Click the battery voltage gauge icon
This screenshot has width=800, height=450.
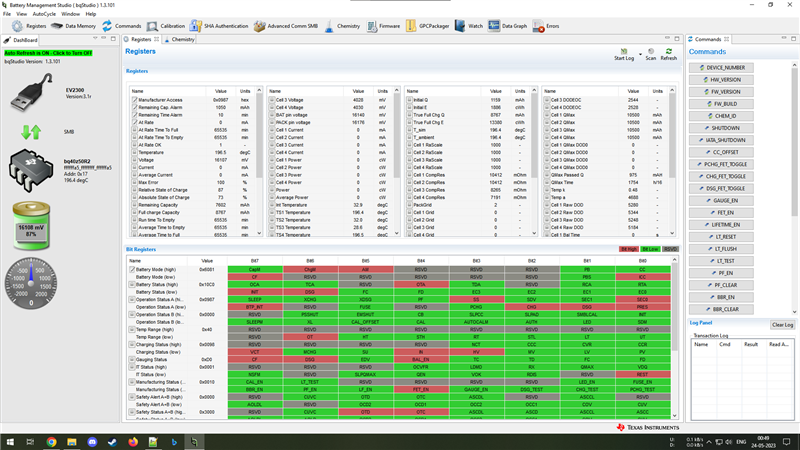[31, 226]
